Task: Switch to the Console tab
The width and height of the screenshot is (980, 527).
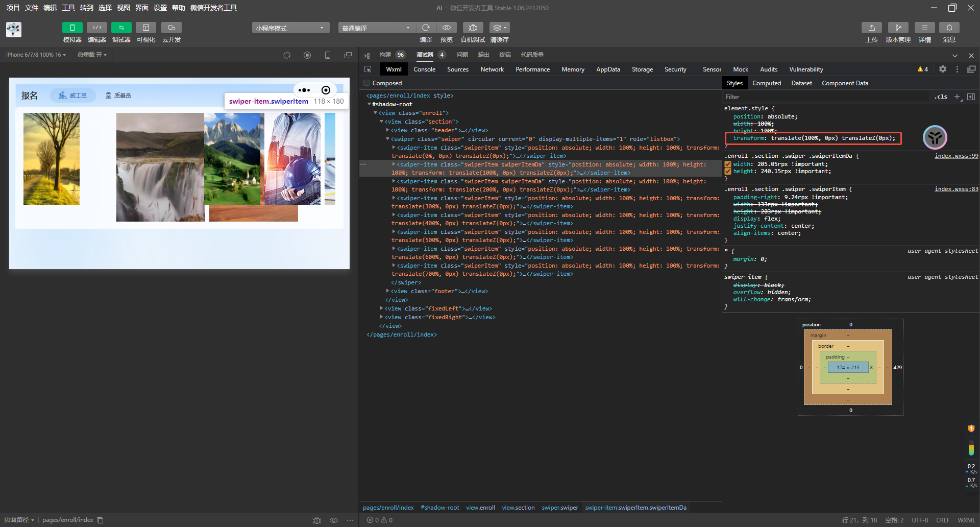Action: pos(425,69)
